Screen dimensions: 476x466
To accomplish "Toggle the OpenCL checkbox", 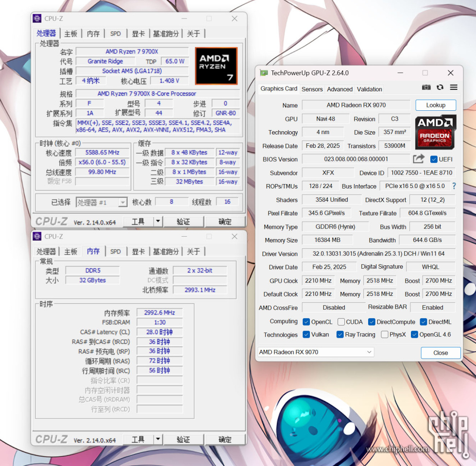I will pyautogui.click(x=306, y=322).
